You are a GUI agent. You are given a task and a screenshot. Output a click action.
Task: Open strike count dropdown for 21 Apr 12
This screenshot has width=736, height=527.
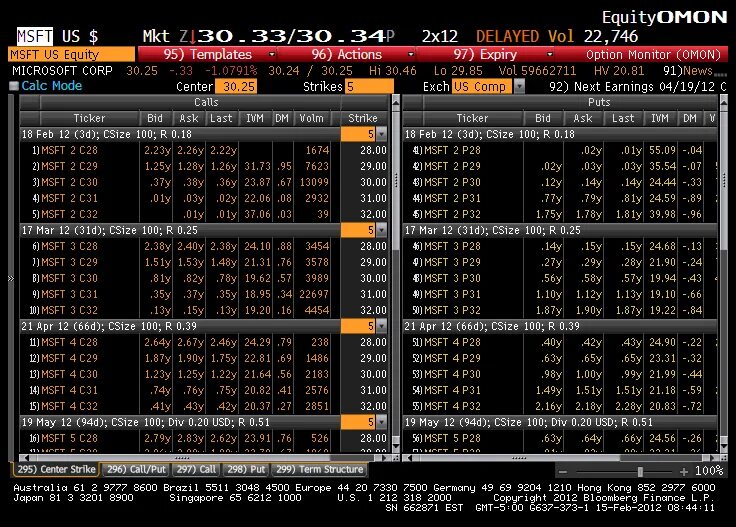point(382,326)
